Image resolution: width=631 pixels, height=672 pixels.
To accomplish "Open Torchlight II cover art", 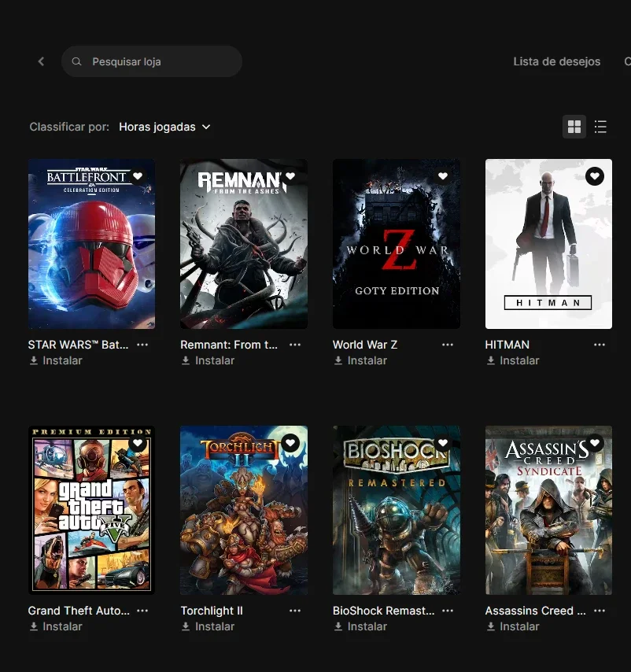I will (x=244, y=510).
